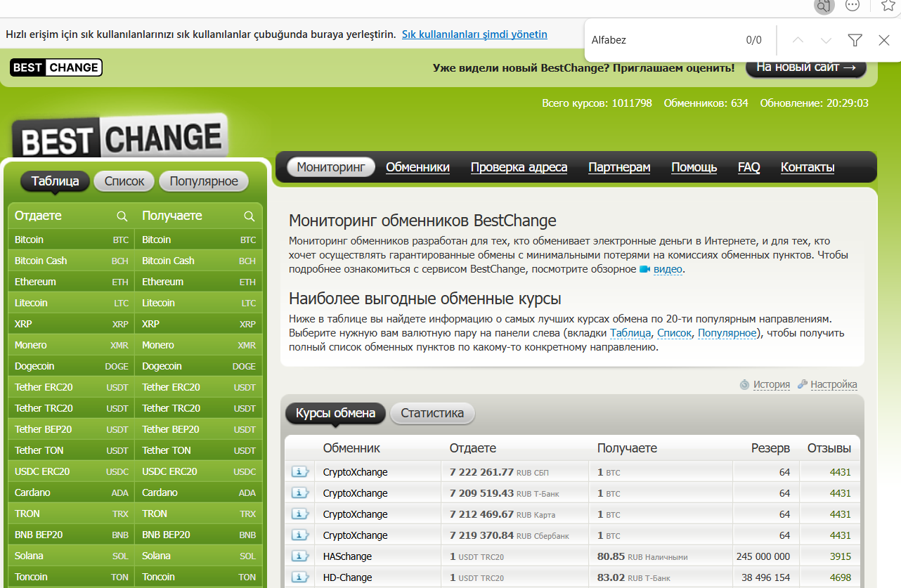Open the Проверка адреса menu item
901x588 pixels.
(519, 167)
